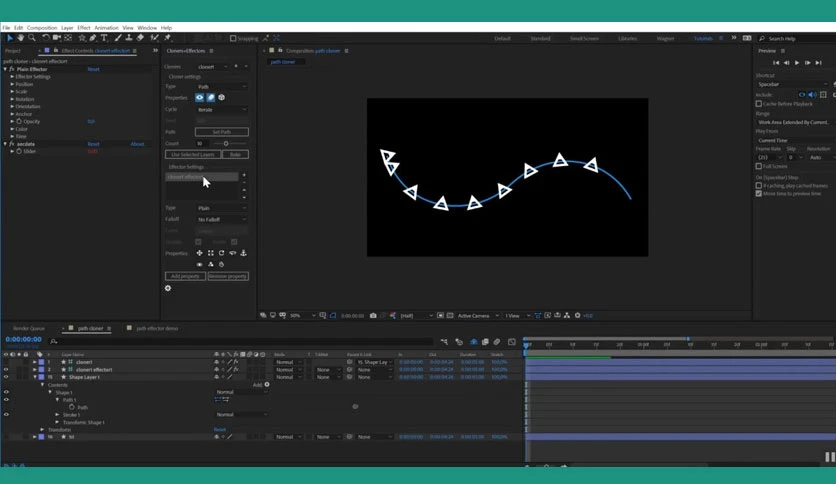Click the Add property button
Image resolution: width=836 pixels, height=484 pixels.
[185, 276]
